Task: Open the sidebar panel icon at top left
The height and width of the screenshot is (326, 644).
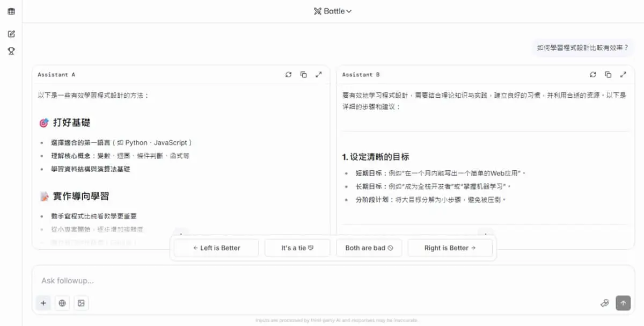Action: pyautogui.click(x=11, y=11)
